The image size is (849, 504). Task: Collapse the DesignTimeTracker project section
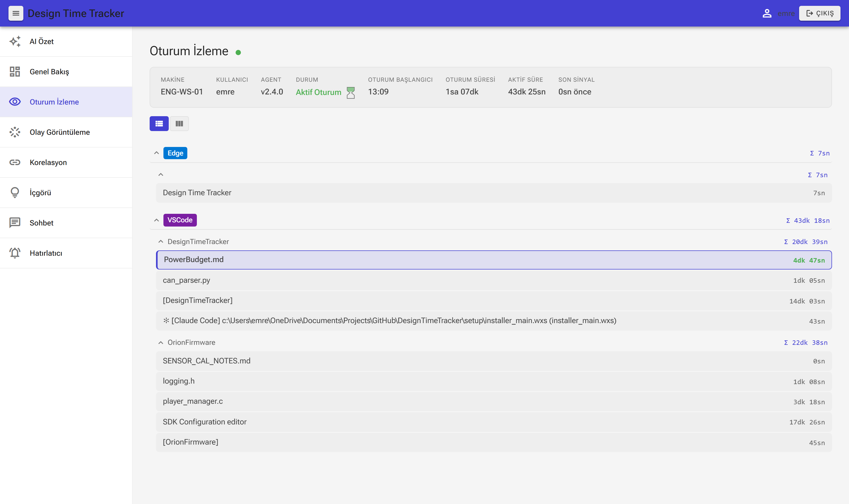(x=161, y=242)
